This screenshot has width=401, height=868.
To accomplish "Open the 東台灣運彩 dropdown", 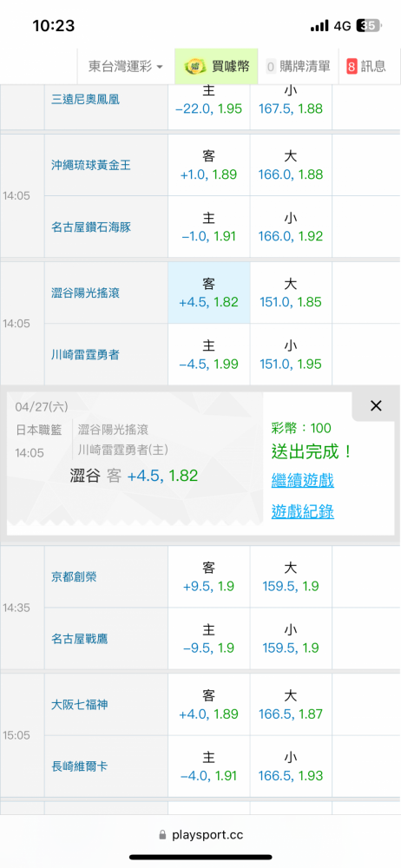I will [x=126, y=67].
